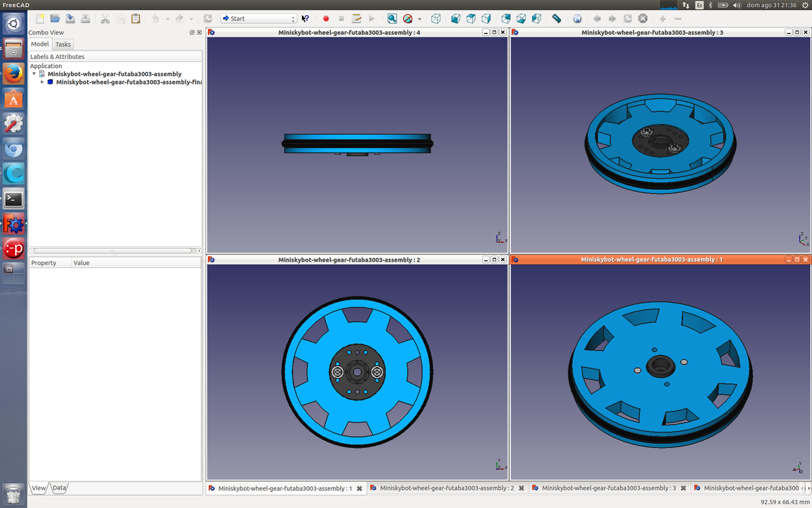This screenshot has height=508, width=812.
Task: Click the Open file folder icon
Action: (x=55, y=18)
